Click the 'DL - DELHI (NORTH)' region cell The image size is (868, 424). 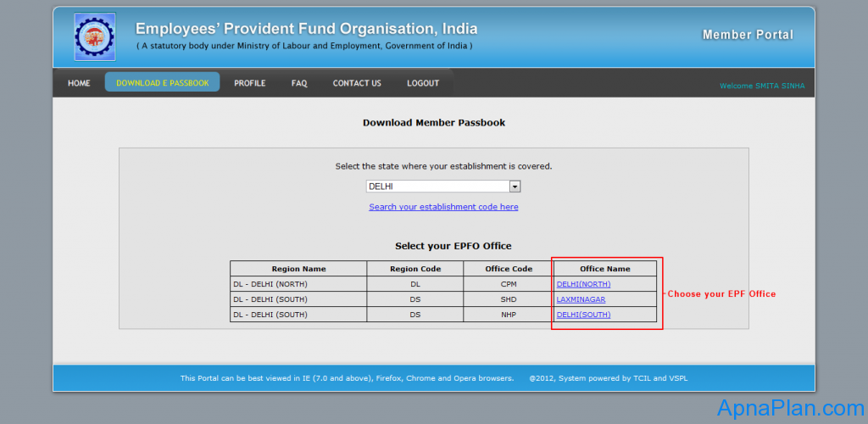(x=270, y=284)
